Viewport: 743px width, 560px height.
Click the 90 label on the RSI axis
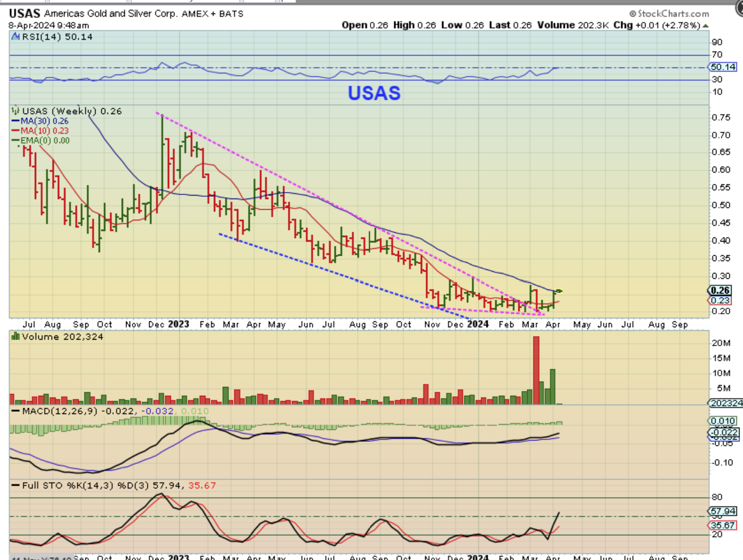point(718,42)
